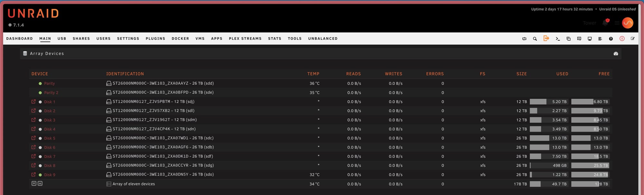Open the Parity device link
Screen dimensions: 644x195
click(49, 84)
